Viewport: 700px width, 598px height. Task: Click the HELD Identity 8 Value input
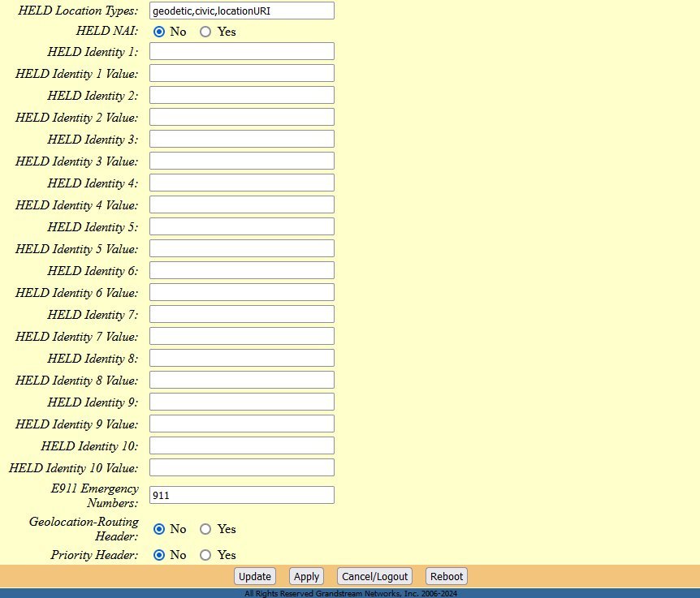click(x=242, y=380)
